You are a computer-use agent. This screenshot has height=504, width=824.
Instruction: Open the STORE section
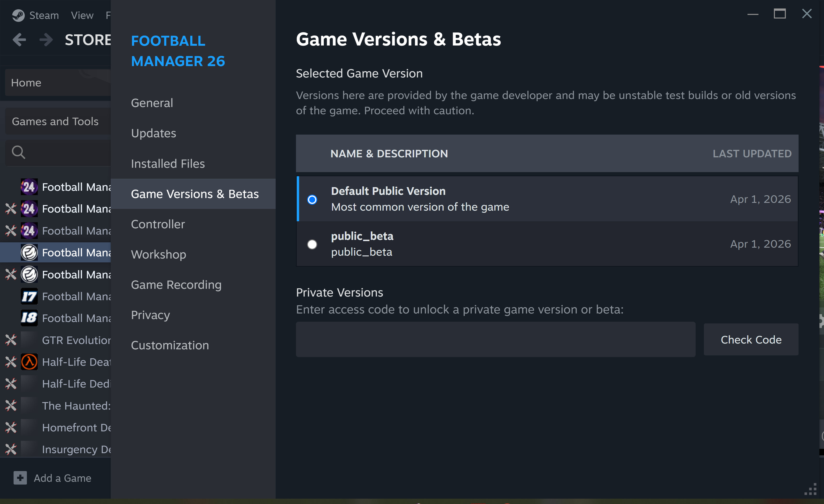88,40
